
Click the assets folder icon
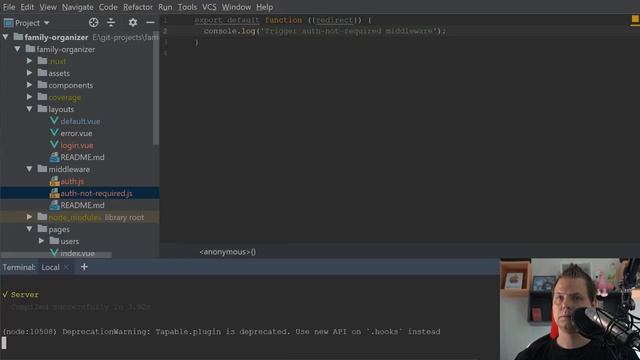(x=42, y=73)
